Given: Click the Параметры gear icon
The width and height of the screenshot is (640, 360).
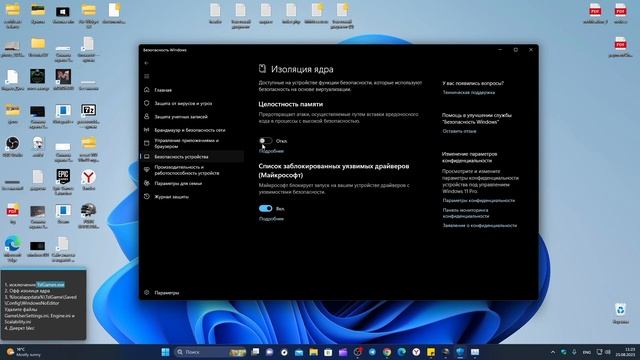Looking at the screenshot, I should point(147,293).
